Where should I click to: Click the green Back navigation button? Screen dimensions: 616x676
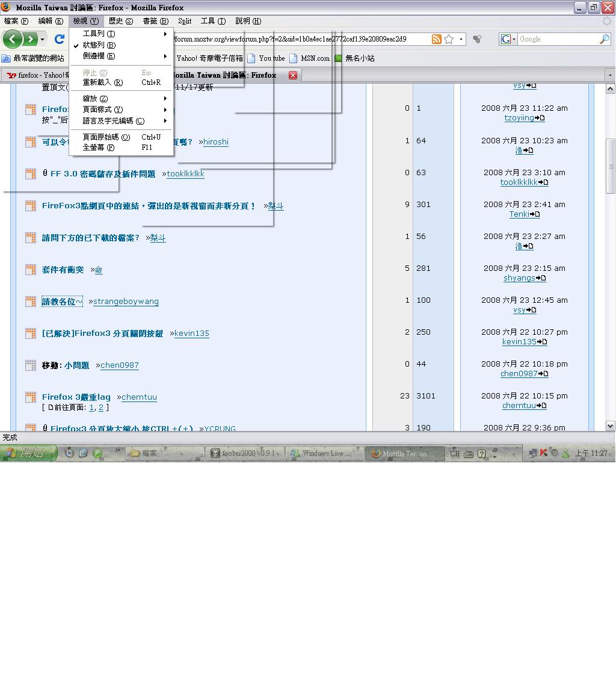[12, 40]
